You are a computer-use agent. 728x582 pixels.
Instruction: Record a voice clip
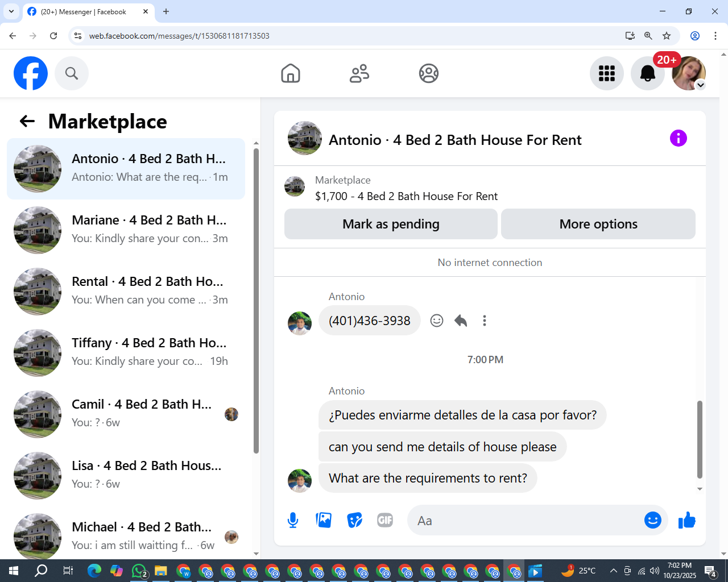(x=293, y=520)
